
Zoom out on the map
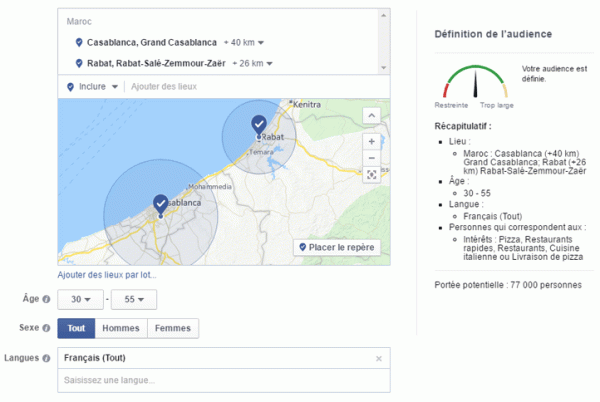[372, 157]
